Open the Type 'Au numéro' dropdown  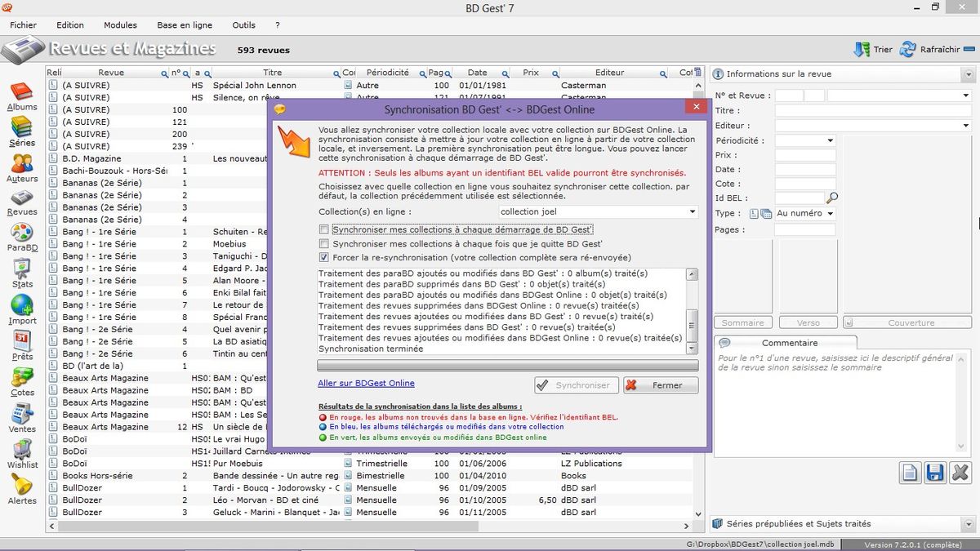click(x=831, y=214)
